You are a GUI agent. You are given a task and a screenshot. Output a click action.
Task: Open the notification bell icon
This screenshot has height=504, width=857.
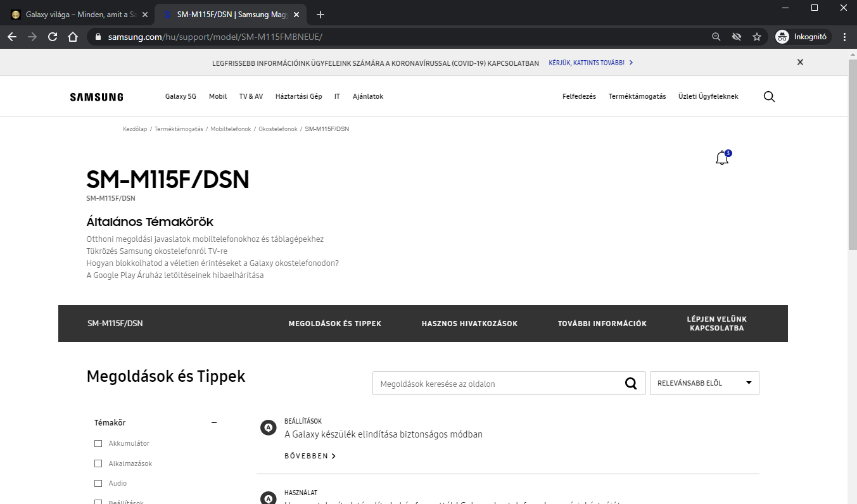(x=721, y=158)
